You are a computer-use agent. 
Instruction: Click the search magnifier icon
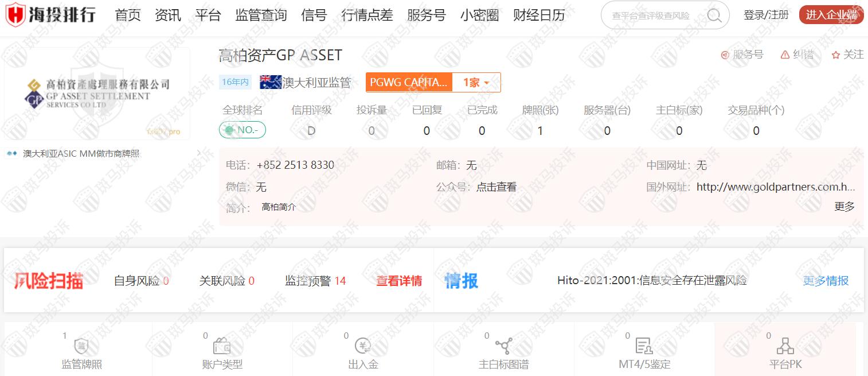(x=714, y=15)
